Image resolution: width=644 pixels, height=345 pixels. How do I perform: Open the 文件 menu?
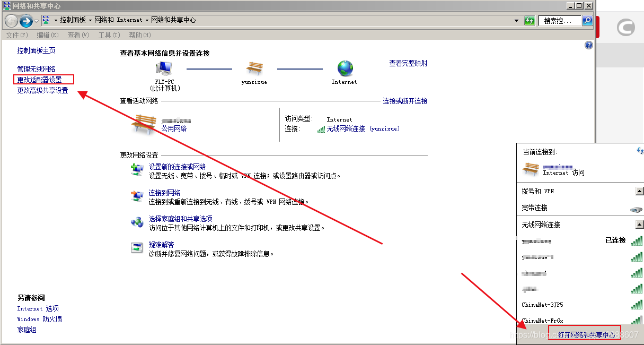(16, 35)
